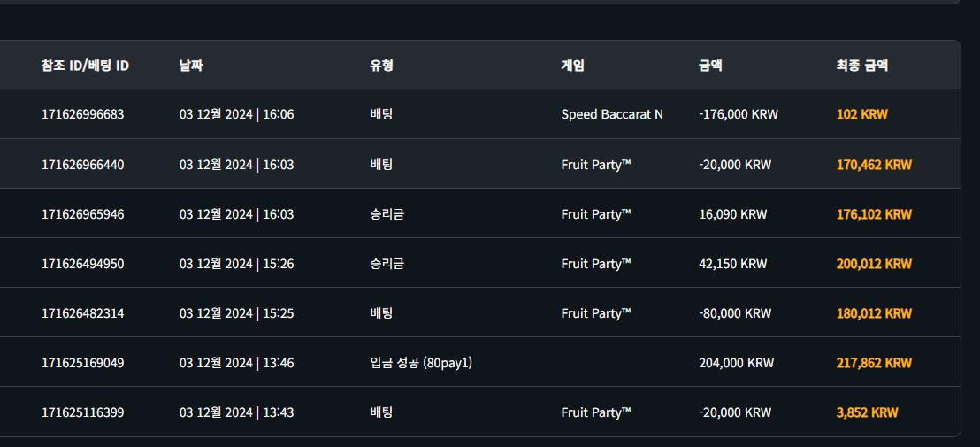980x447 pixels.
Task: Select reference ID 171626965946
Action: click(82, 214)
